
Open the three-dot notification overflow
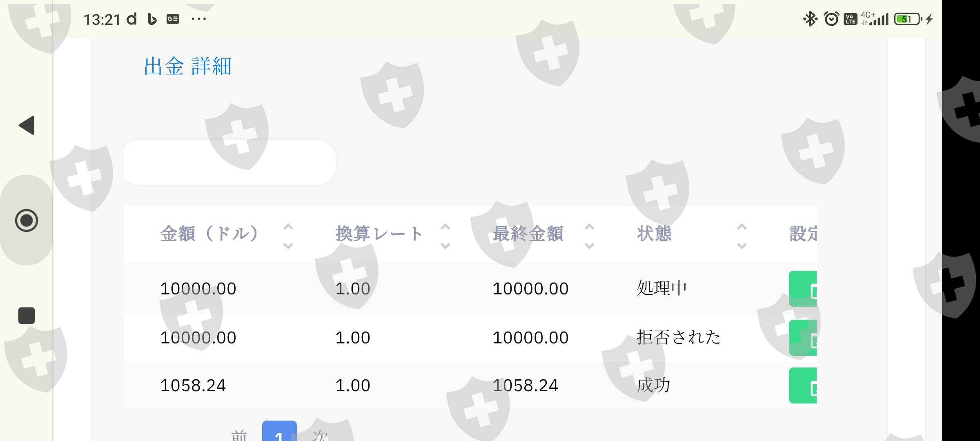(199, 19)
